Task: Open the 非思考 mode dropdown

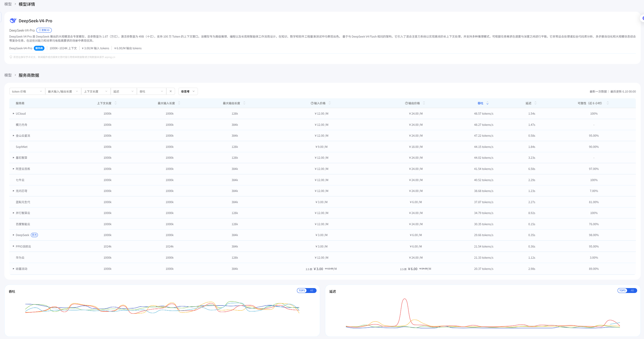Action: click(x=188, y=91)
